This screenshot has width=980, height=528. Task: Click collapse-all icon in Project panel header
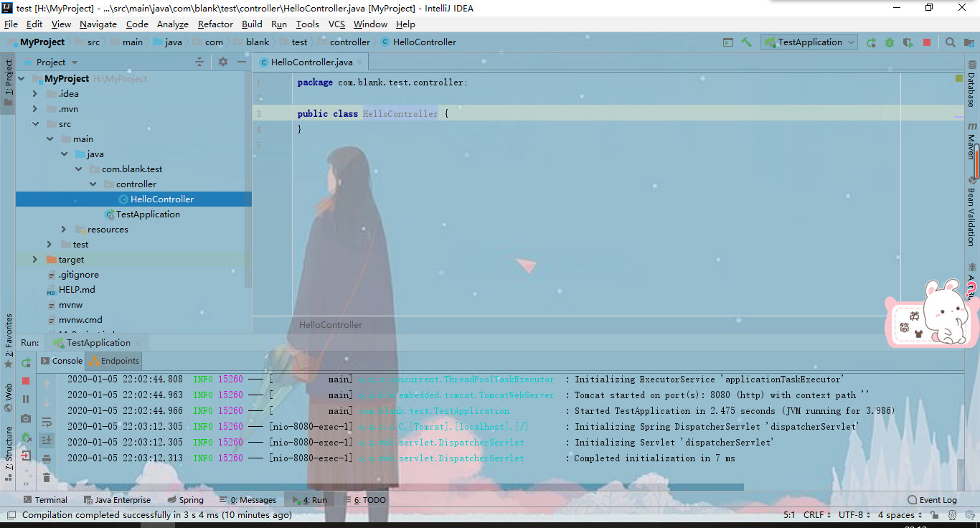point(199,62)
